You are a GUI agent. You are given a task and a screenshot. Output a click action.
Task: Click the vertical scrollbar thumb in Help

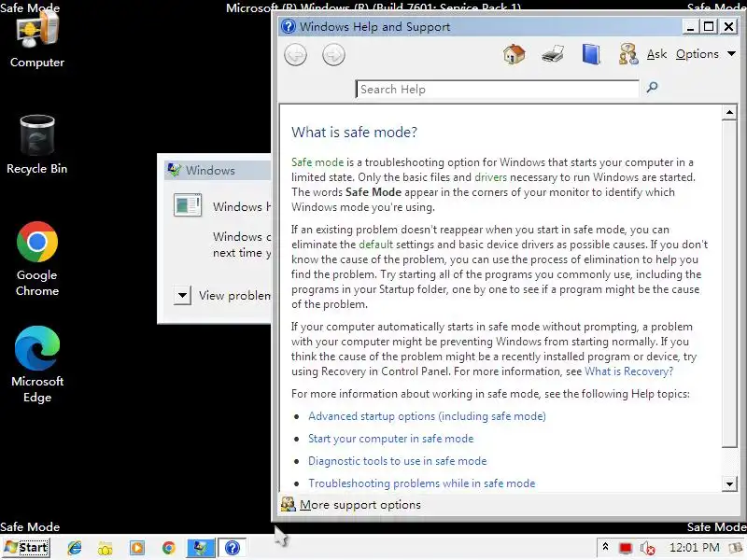(x=729, y=284)
